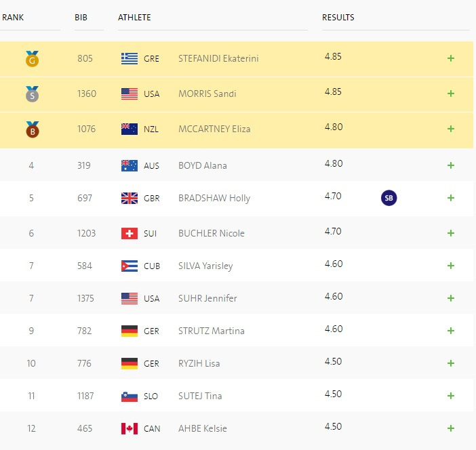This screenshot has height=450, width=476.
Task: Click the ATHLETE column header
Action: click(x=134, y=17)
